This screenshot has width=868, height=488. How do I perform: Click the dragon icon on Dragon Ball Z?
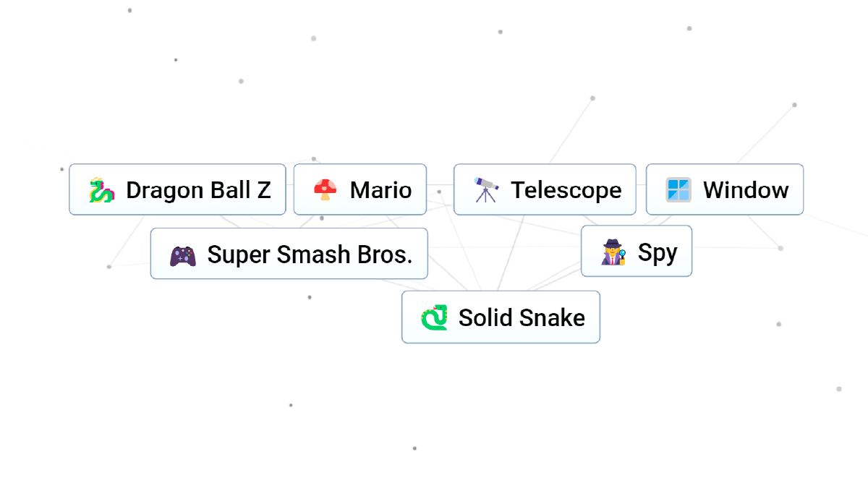click(x=102, y=190)
